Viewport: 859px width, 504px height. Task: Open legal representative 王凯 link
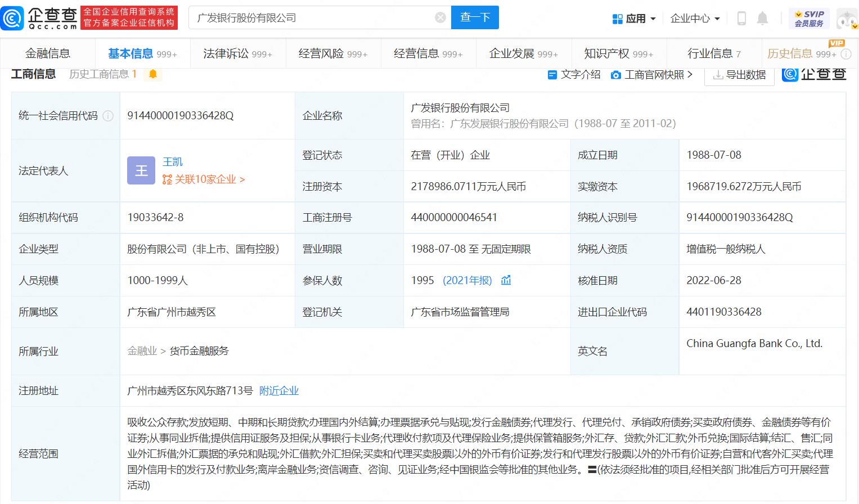point(173,162)
